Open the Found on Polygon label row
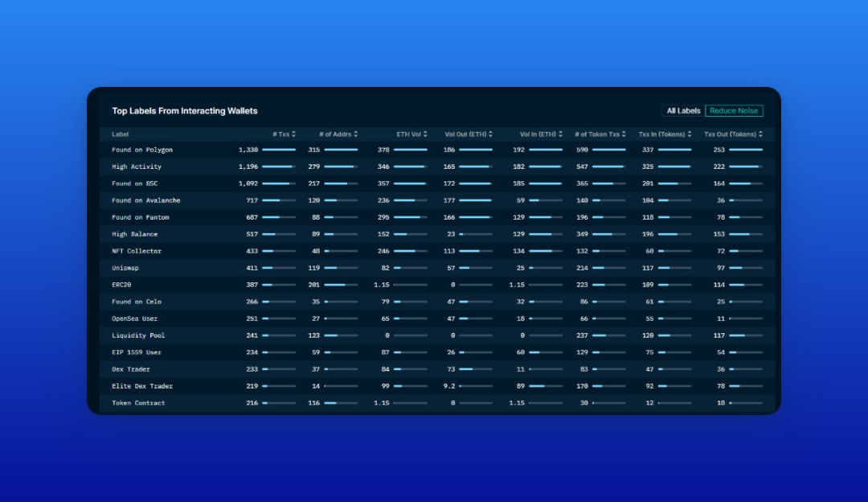The height and width of the screenshot is (502, 868). pyautogui.click(x=437, y=150)
